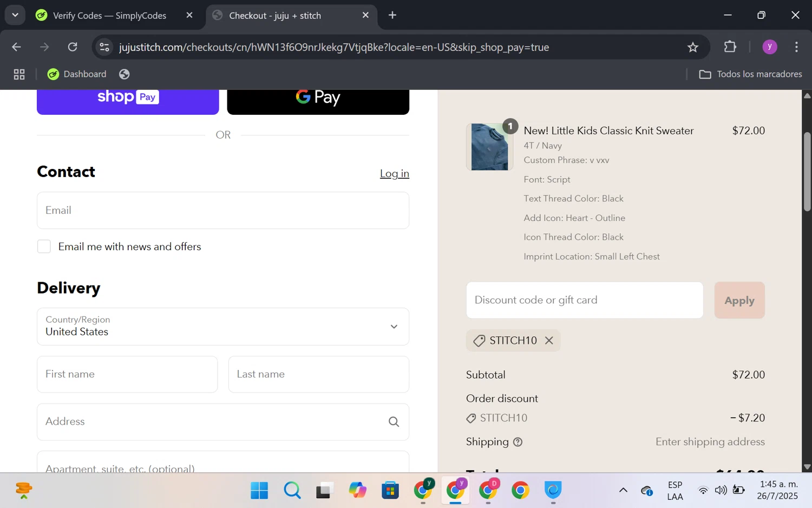Viewport: 812px width, 508px height.
Task: Click the page scrollbar up arrow
Action: coord(807,95)
